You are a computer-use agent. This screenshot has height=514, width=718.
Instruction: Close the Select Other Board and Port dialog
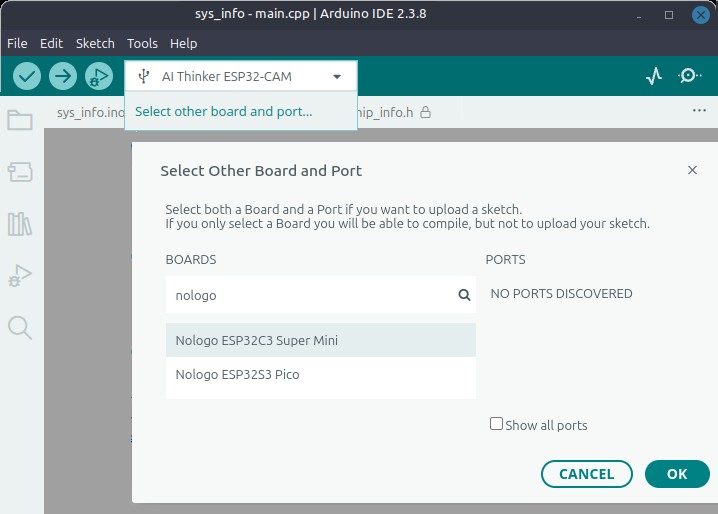(x=692, y=170)
